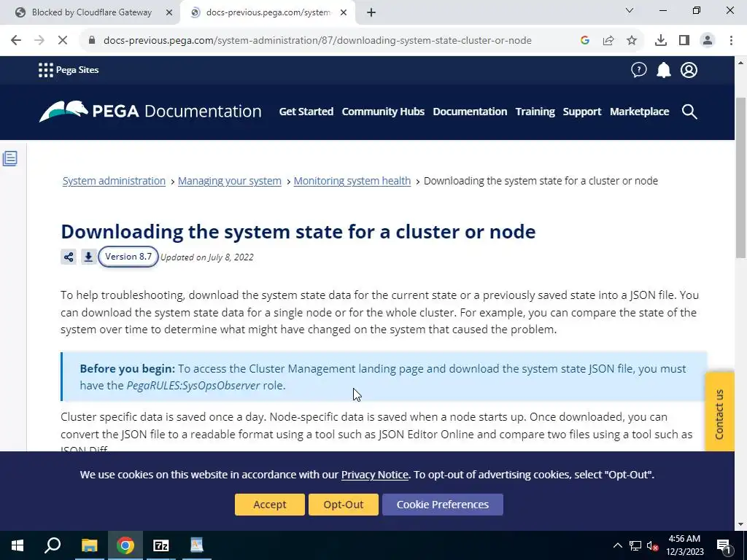View site information lock icon

click(x=92, y=41)
